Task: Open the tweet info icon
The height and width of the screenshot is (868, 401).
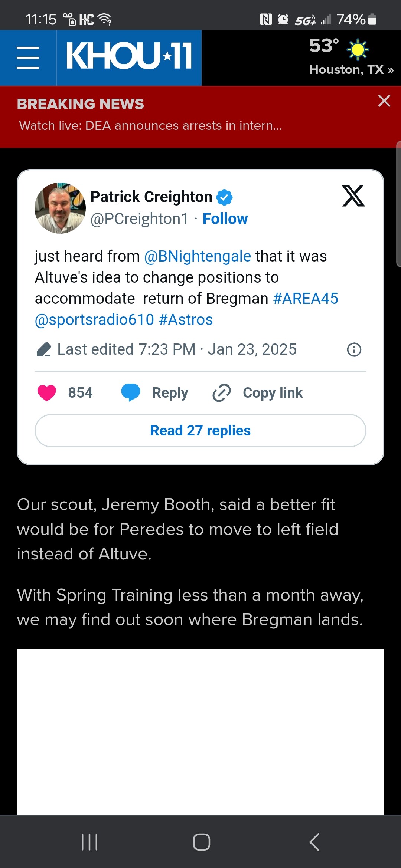Action: pyautogui.click(x=354, y=349)
